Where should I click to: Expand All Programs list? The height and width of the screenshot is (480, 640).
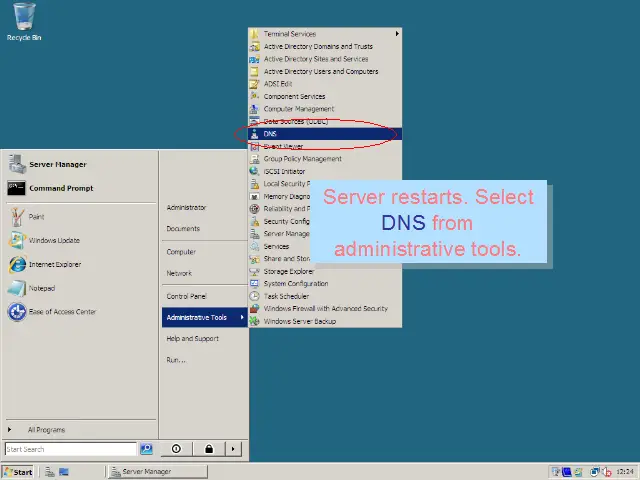pos(80,430)
